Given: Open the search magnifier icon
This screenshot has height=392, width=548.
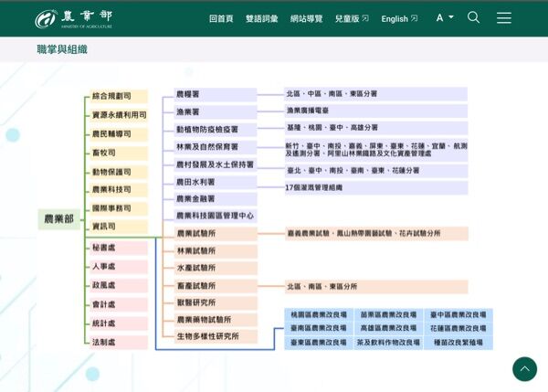Looking at the screenshot, I should pos(473,17).
